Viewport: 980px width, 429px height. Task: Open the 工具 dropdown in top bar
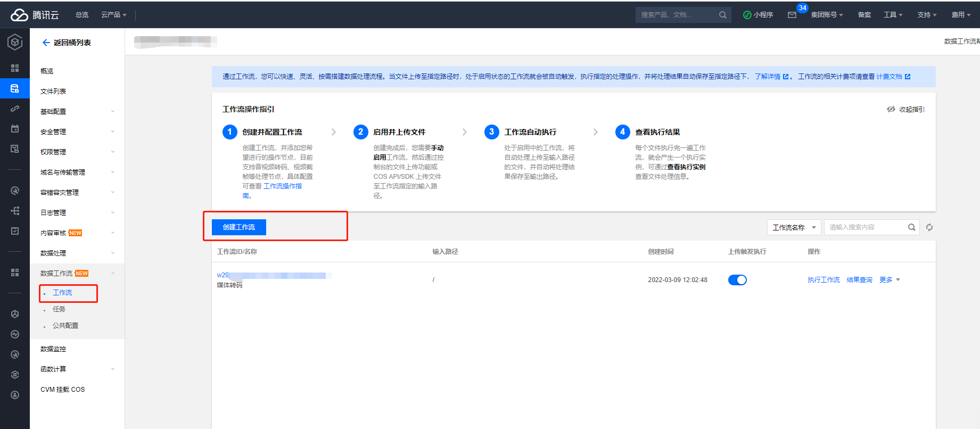click(893, 15)
